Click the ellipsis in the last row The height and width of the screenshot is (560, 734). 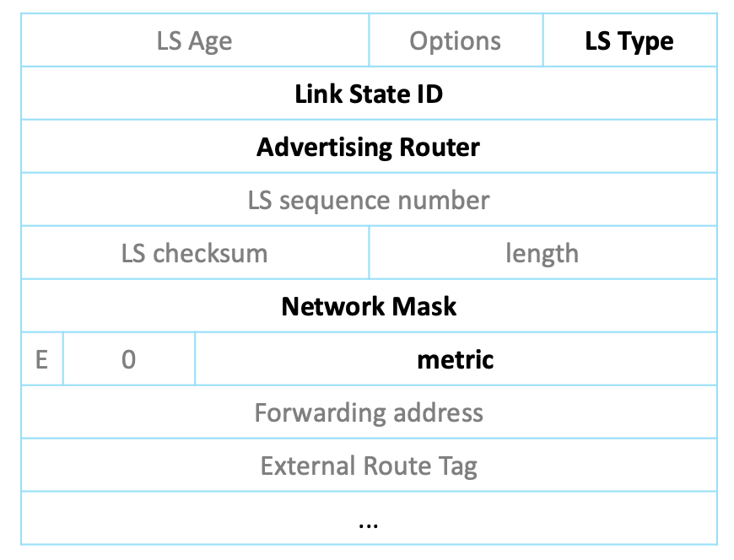(x=368, y=523)
